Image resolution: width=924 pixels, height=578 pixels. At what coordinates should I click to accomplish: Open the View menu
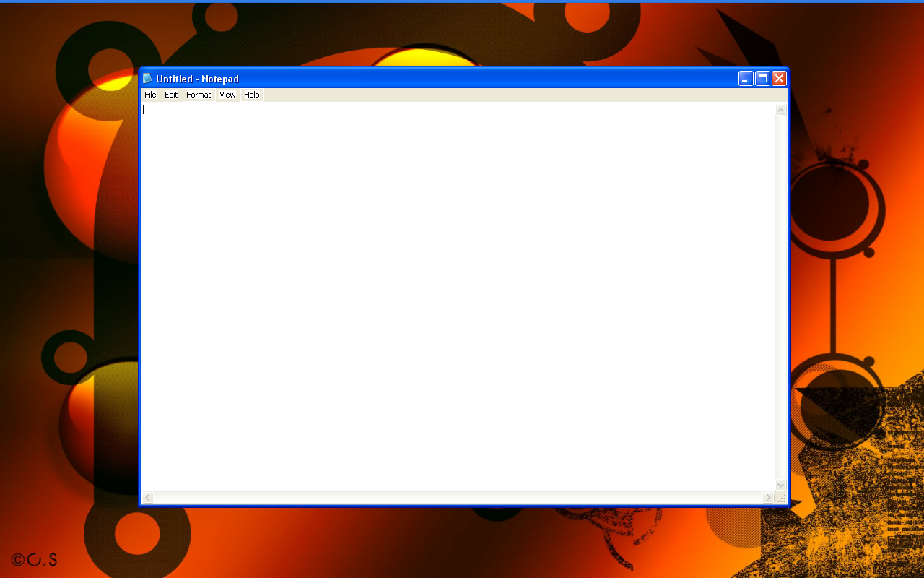[x=227, y=94]
